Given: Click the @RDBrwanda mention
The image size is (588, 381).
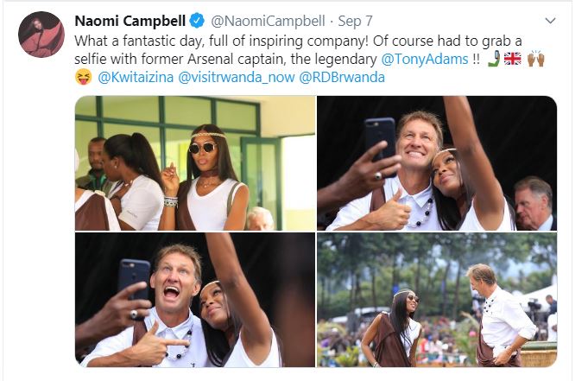Looking at the screenshot, I should click(342, 78).
